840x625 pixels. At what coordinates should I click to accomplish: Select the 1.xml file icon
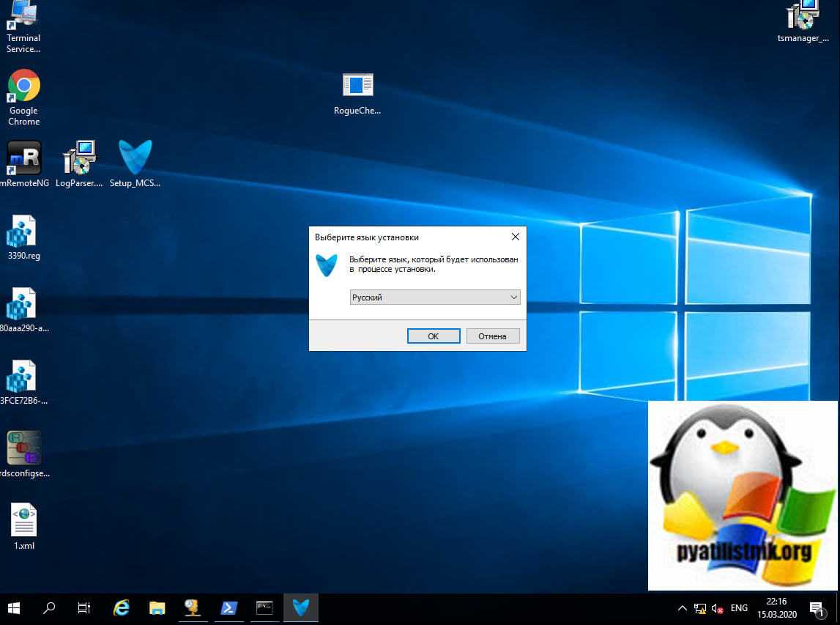click(x=23, y=520)
